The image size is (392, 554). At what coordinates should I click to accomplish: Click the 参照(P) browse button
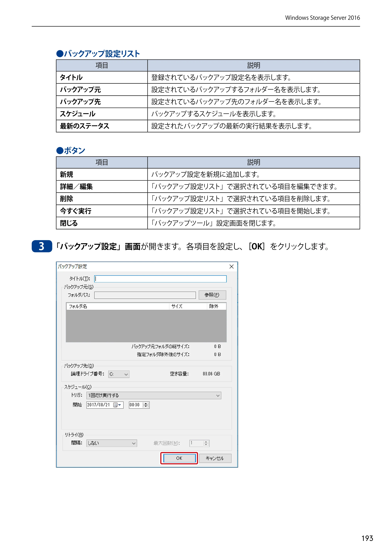tap(212, 295)
